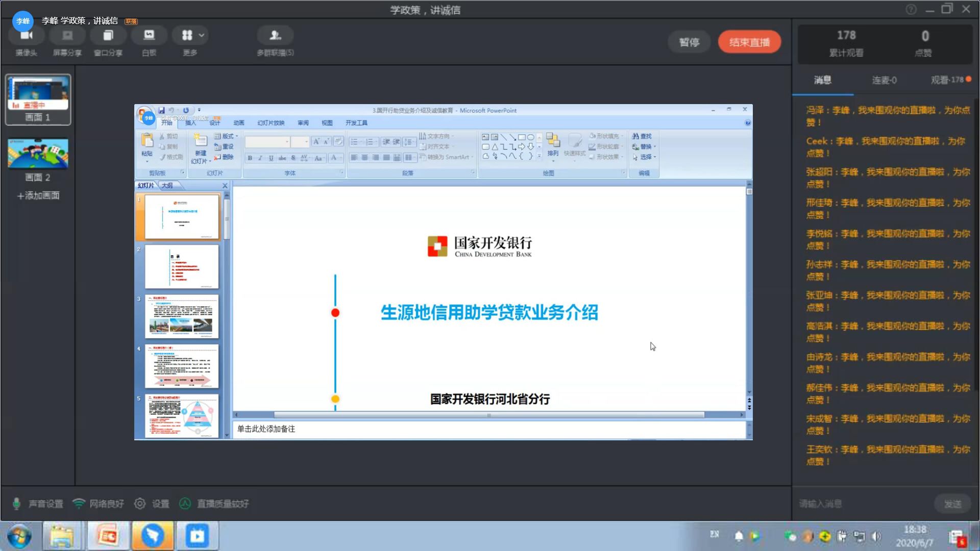Open window share (窗口分享)
The width and height of the screenshot is (980, 551).
[x=108, y=36]
